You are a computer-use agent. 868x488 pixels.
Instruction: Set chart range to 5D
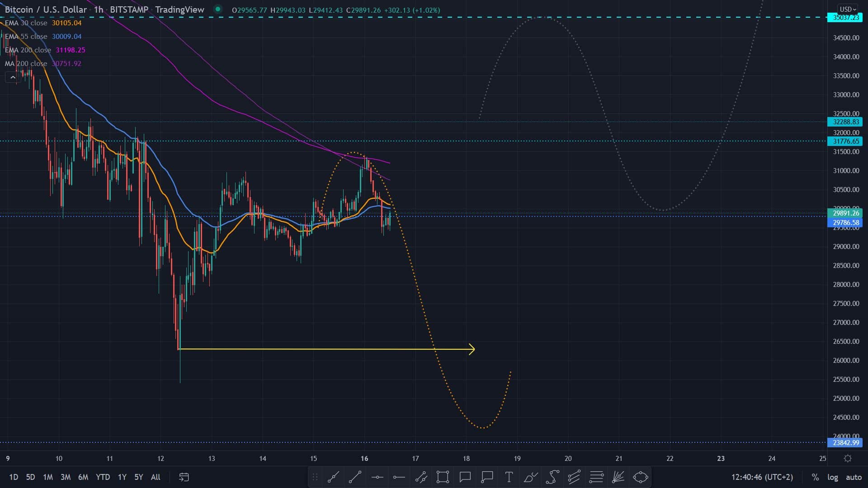[30, 477]
